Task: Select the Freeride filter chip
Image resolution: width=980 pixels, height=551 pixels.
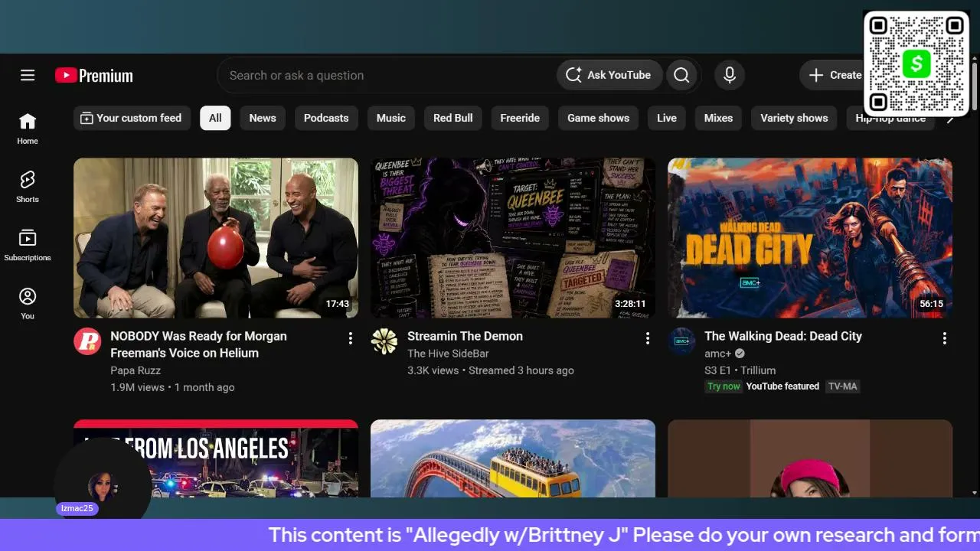Action: [x=520, y=118]
